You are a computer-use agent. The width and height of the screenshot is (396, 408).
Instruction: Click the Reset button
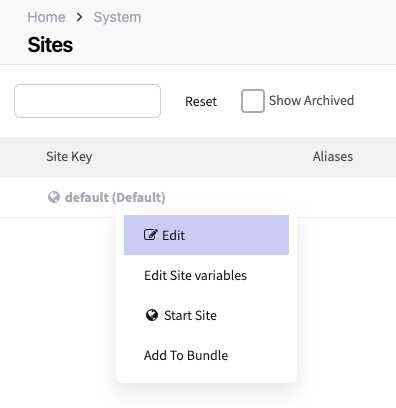tap(201, 101)
